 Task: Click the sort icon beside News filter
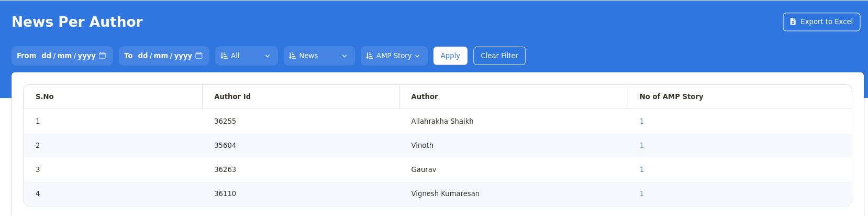tap(293, 56)
